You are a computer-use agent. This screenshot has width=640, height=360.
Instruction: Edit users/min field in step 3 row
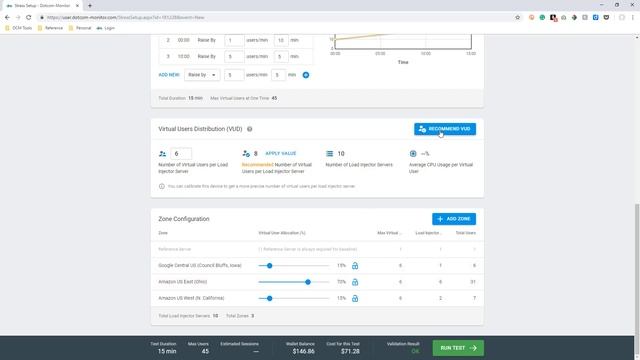(x=234, y=57)
